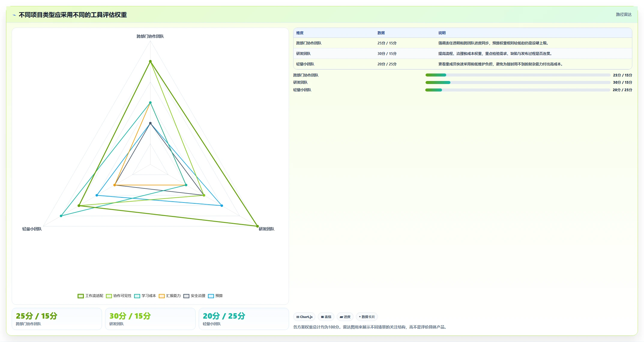Viewport: 644px width, 342px height.
Task: Open the '20分 / 25分' 轻量小团队 data card
Action: [244, 319]
